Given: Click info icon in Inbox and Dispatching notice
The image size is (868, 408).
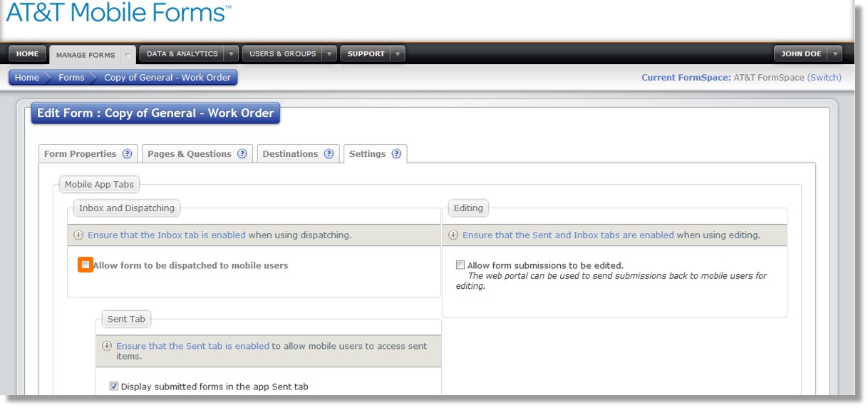Looking at the screenshot, I should point(79,235).
